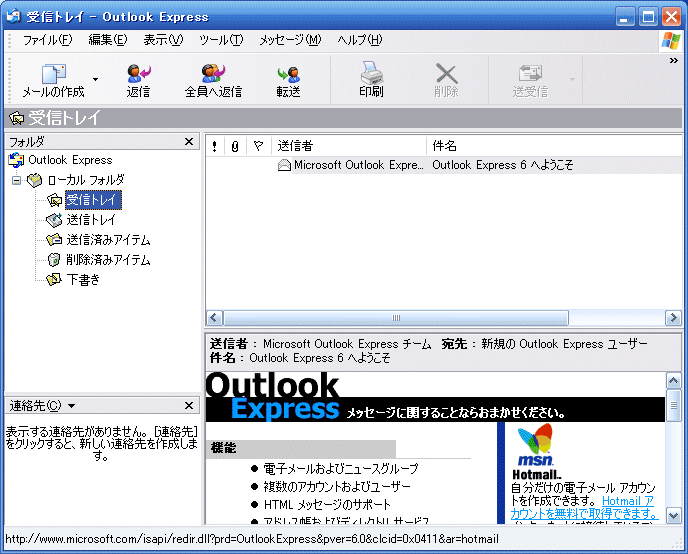
Task: Click the Windows logo in the menu bar
Action: tap(671, 41)
